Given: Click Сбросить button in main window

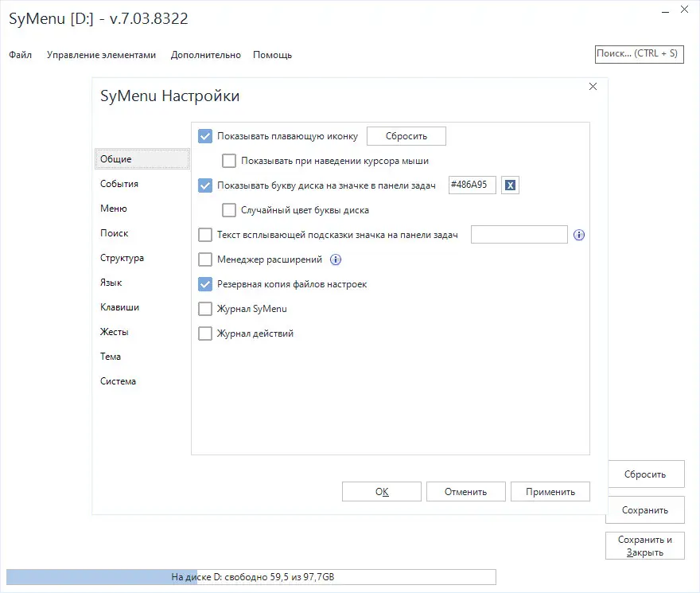Looking at the screenshot, I should (x=646, y=474).
